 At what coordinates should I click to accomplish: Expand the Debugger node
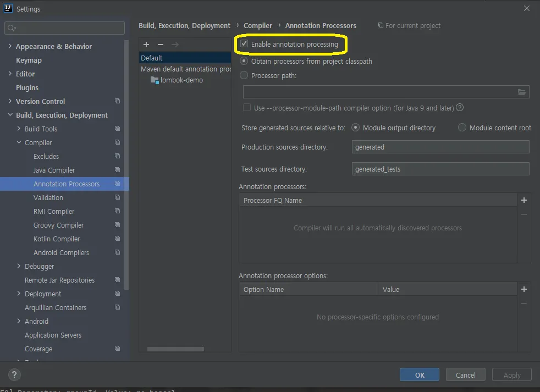point(19,266)
